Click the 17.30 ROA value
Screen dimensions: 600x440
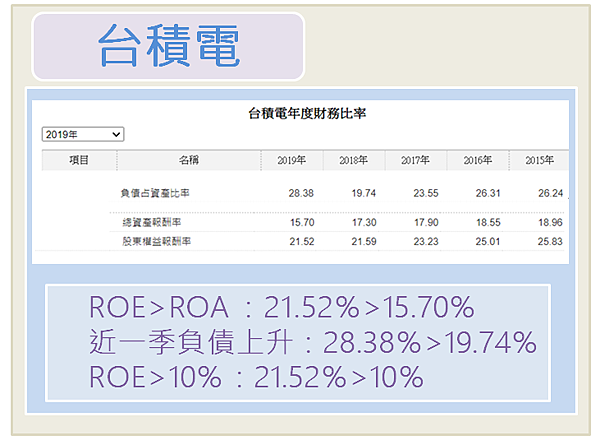pyautogui.click(x=364, y=222)
